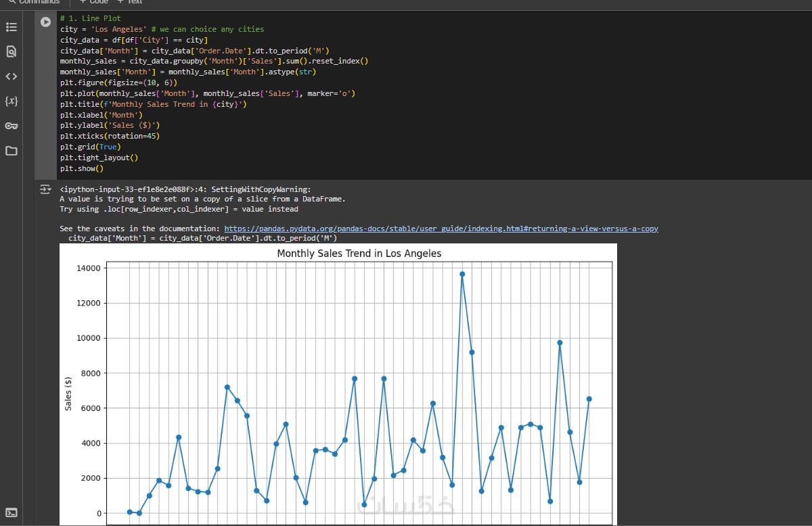
Task: Click the cell output actions icon
Action: (45, 190)
